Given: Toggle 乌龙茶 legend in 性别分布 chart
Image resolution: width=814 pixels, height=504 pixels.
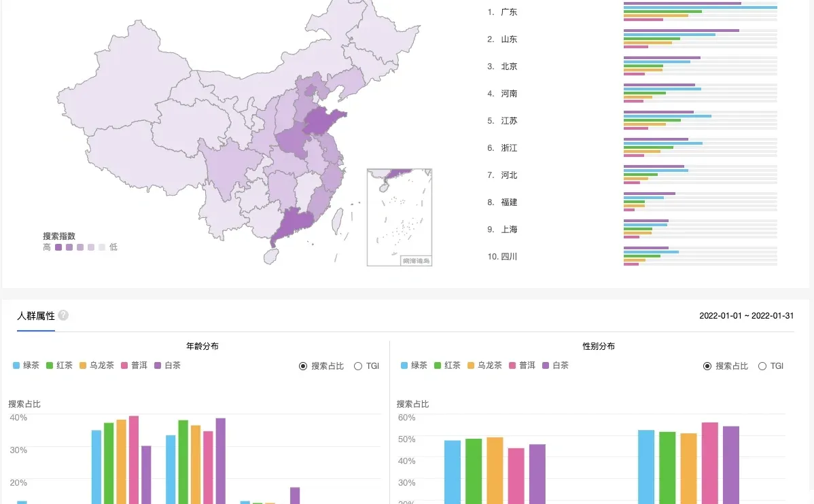Looking at the screenshot, I should pos(484,365).
